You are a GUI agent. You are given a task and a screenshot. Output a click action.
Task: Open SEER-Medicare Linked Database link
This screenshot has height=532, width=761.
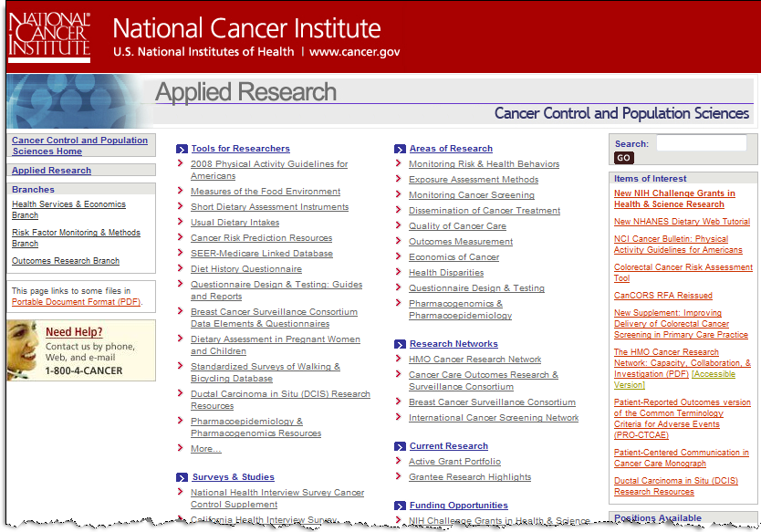(x=261, y=254)
